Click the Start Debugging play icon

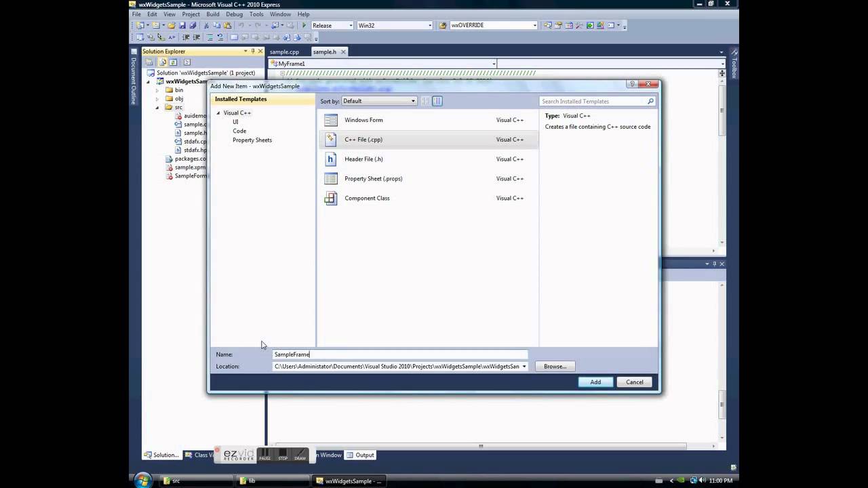[x=304, y=26]
